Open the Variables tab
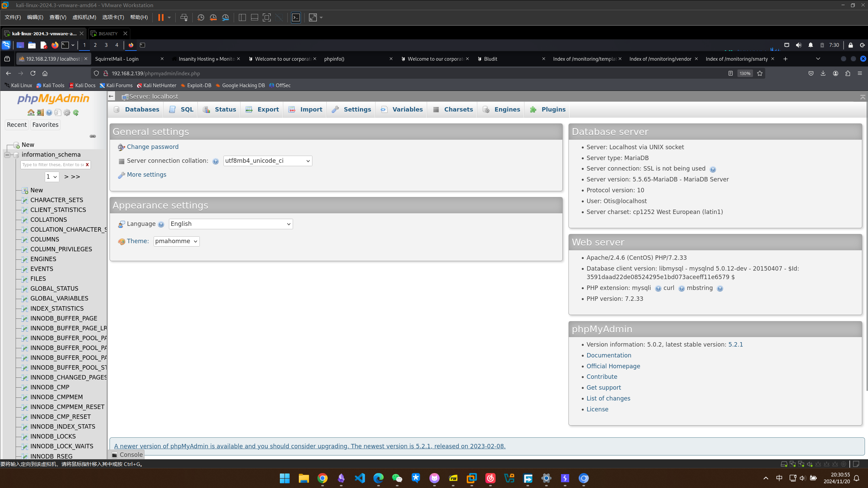Viewport: 868px width, 488px height. (407, 110)
